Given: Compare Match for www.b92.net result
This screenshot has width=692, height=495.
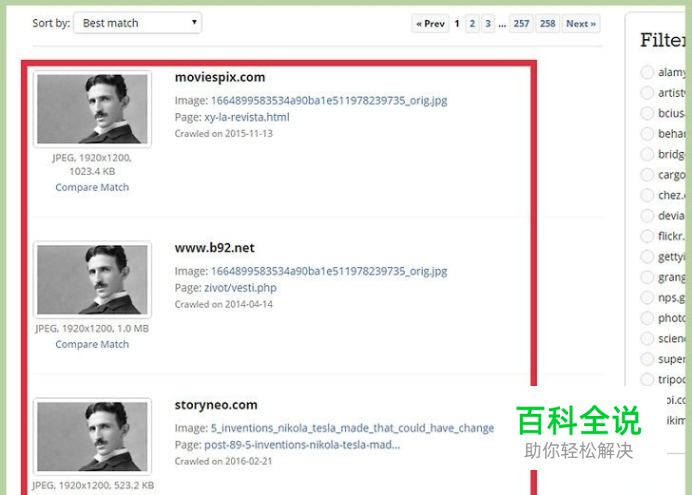Looking at the screenshot, I should pyautogui.click(x=92, y=345).
